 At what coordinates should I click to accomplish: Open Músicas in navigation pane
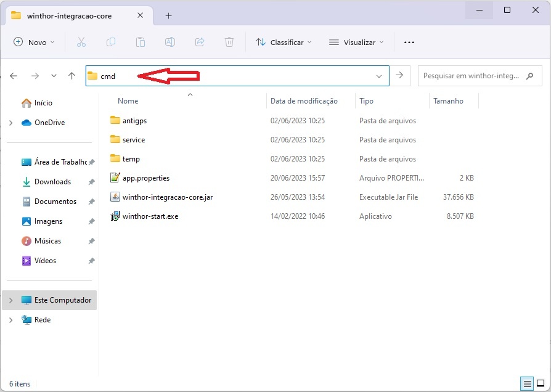point(47,241)
